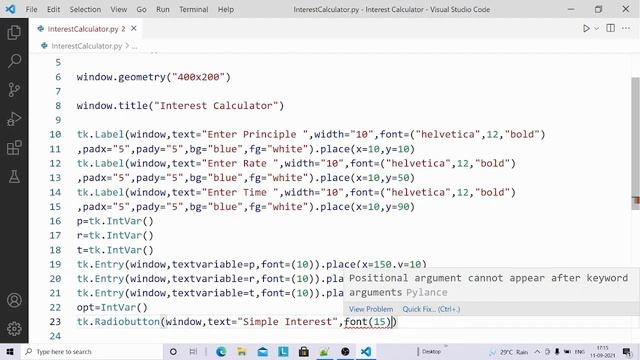This screenshot has width=640, height=360.
Task: Open the editor More Actions ellipsis
Action: pyautogui.click(x=626, y=28)
